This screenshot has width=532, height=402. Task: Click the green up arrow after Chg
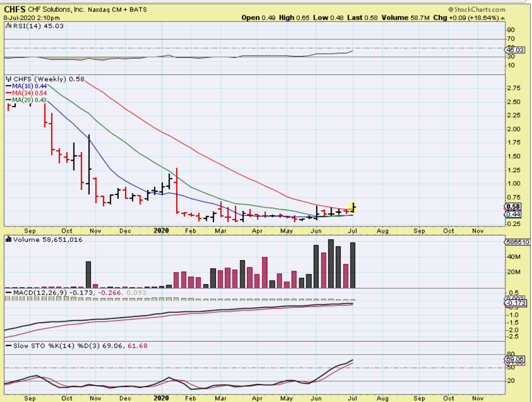[x=503, y=18]
